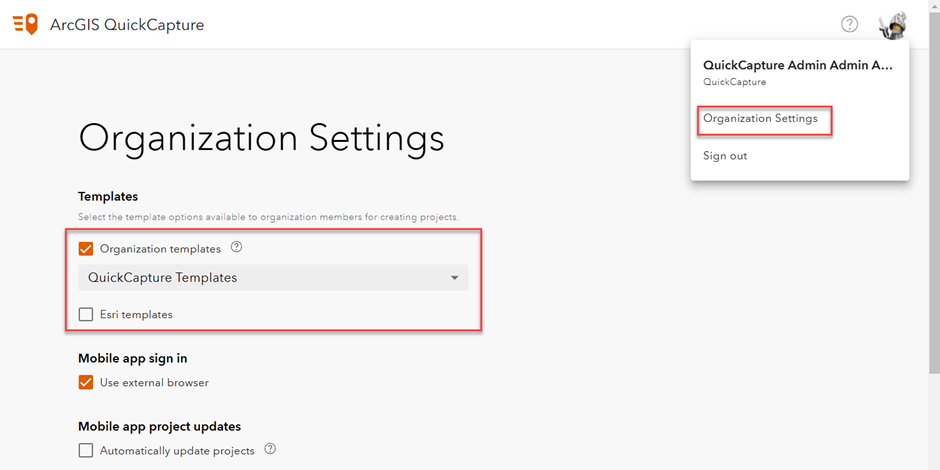Show help tooltip for Automatically update projects
Viewport: 940px width, 470px height.
click(x=270, y=448)
